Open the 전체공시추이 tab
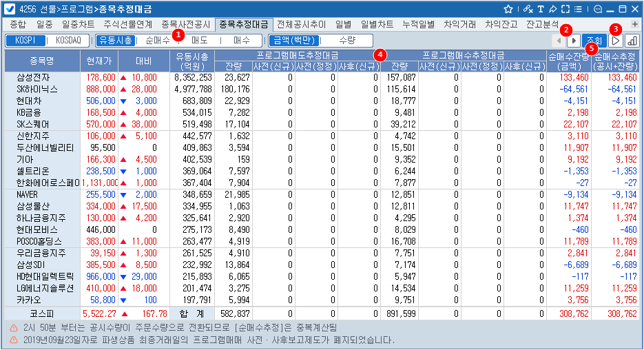The width and height of the screenshot is (644, 350). coord(301,24)
